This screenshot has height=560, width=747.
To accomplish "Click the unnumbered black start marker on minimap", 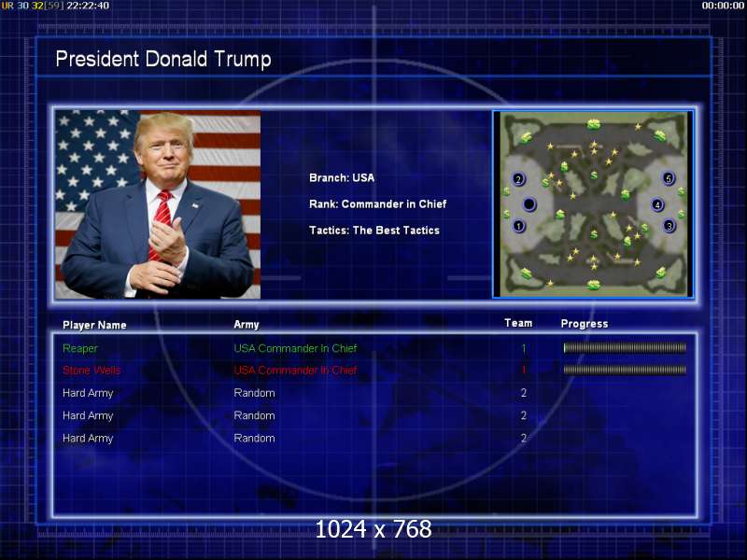I will (x=529, y=204).
